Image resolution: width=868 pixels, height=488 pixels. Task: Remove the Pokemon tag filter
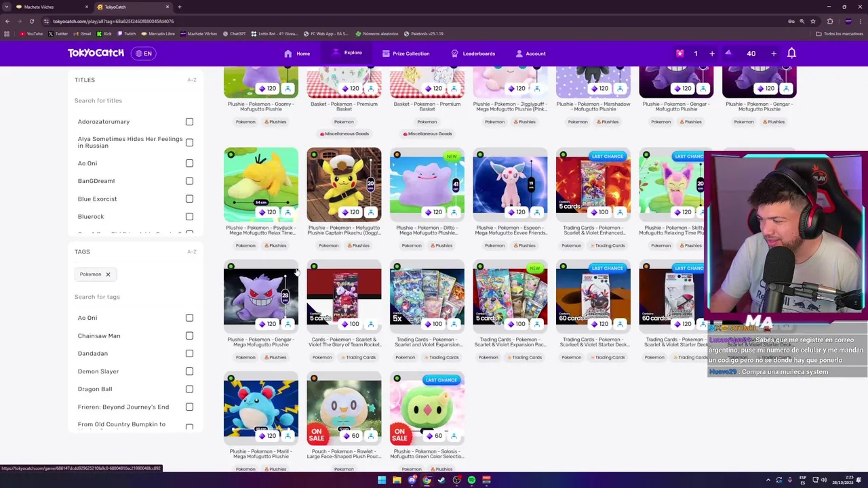(x=107, y=274)
